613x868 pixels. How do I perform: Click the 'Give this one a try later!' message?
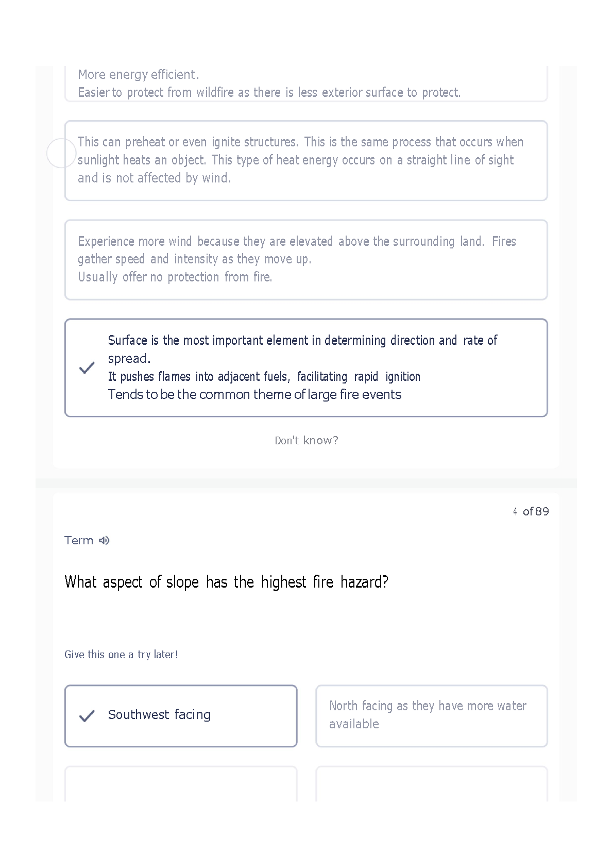(x=121, y=655)
